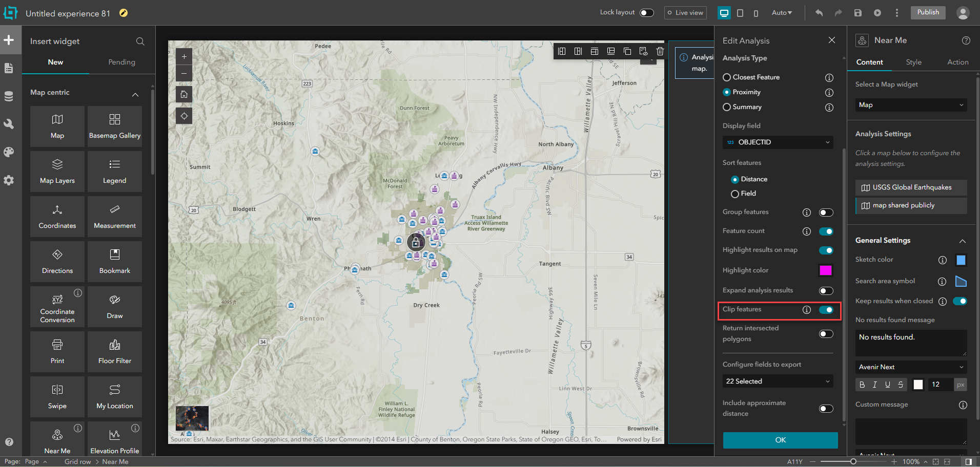Enable Return intersected polygons toggle

(826, 334)
